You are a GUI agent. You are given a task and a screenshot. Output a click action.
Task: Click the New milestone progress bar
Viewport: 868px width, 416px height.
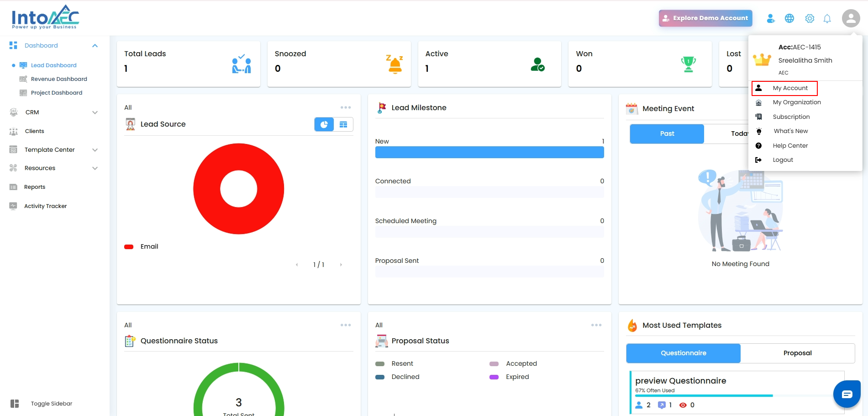click(x=489, y=152)
